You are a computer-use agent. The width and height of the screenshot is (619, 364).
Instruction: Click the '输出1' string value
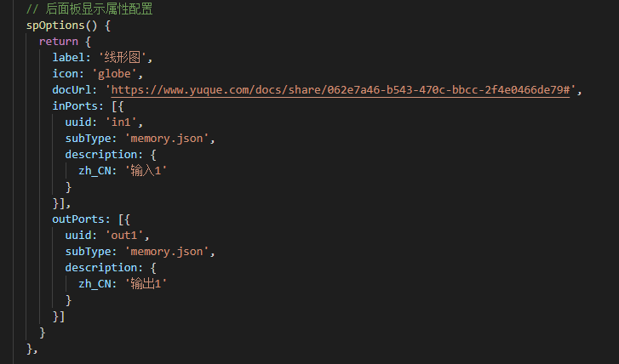(x=145, y=284)
